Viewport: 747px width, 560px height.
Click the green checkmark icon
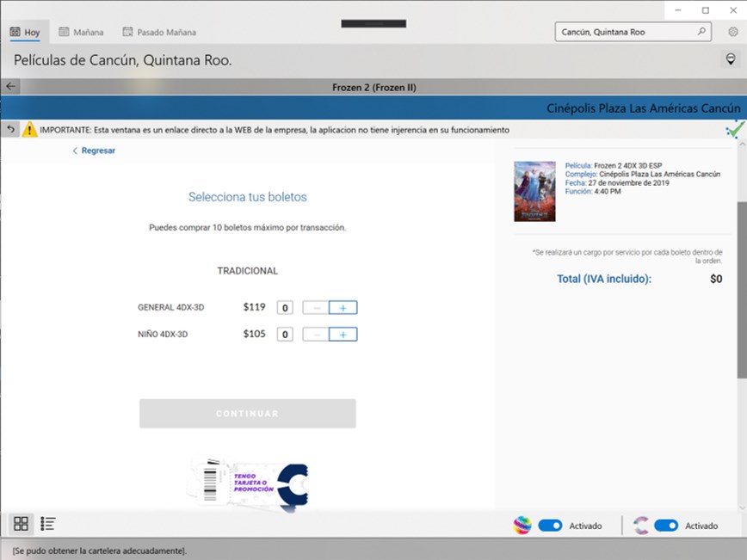coord(735,129)
